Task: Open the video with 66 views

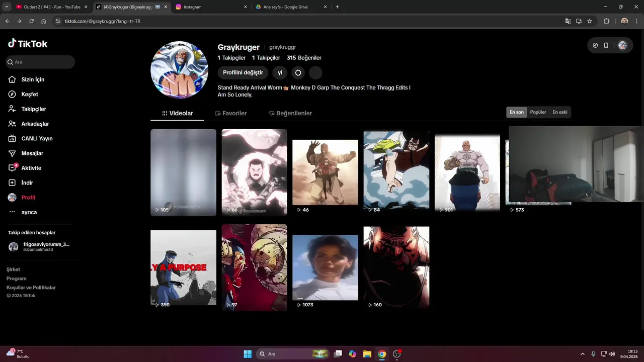Action: click(x=254, y=172)
